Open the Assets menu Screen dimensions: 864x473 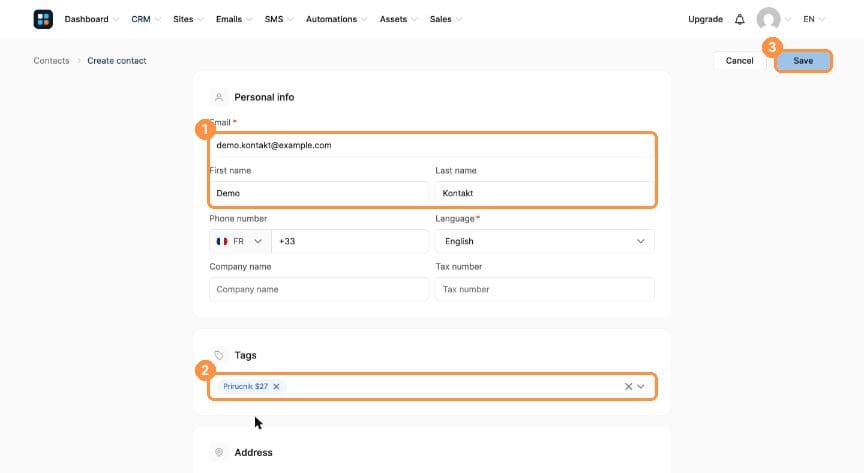(x=398, y=19)
